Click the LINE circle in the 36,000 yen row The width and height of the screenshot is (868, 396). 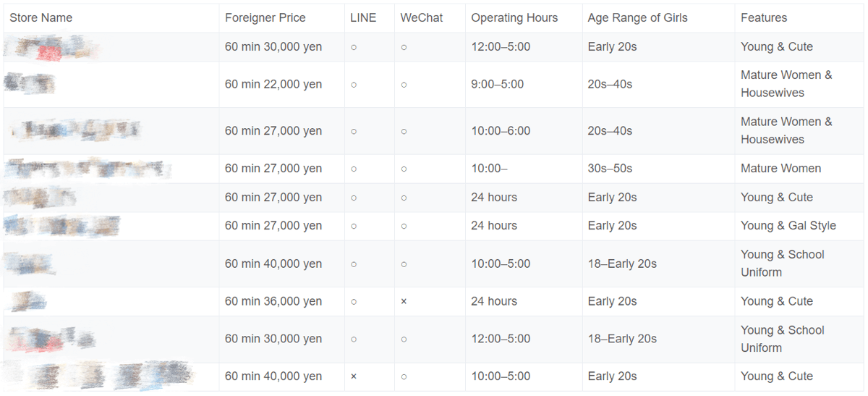point(354,301)
